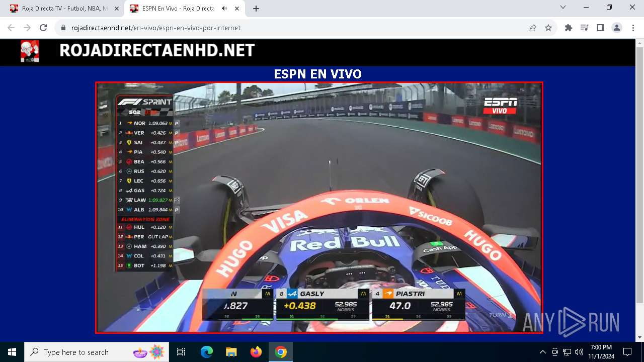Open volume control tray icon
644x362 pixels.
(579, 352)
